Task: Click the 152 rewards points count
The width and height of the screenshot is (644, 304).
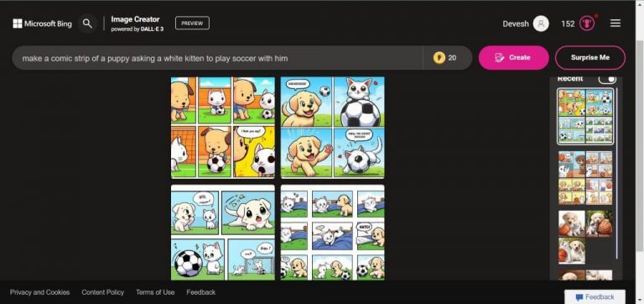Action: pyautogui.click(x=568, y=24)
